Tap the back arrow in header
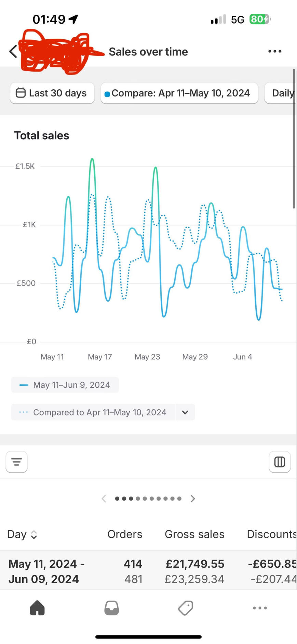 (x=13, y=52)
